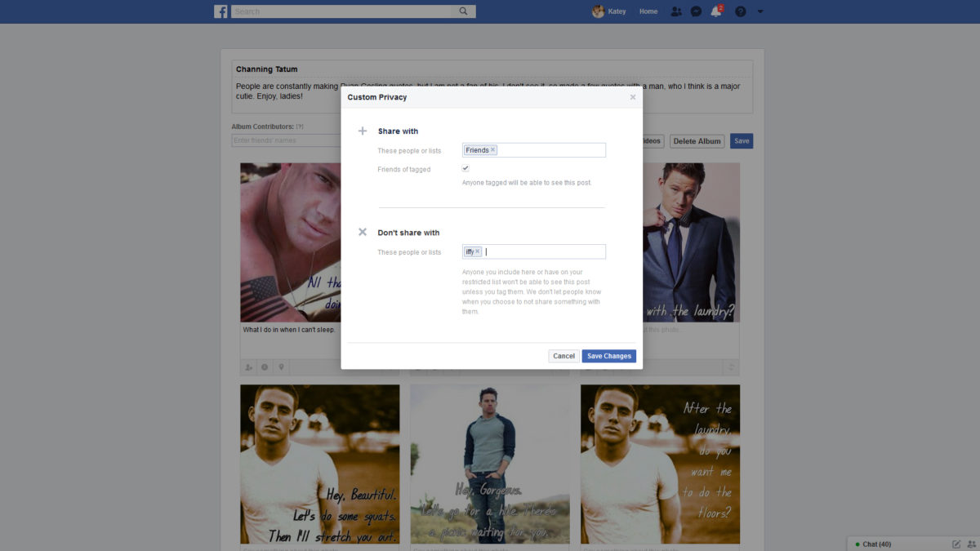This screenshot has width=980, height=551.
Task: Open the options arrow under the suit photo
Action: [x=732, y=367]
